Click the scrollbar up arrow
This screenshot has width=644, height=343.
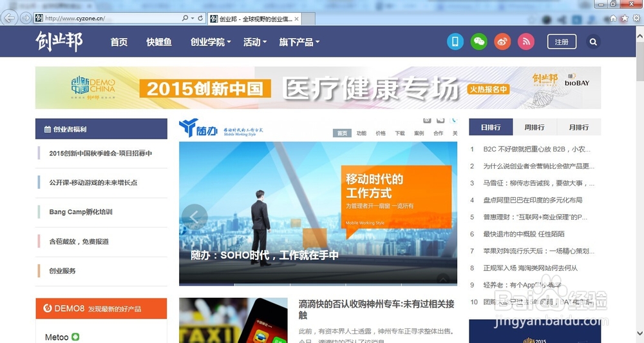[640, 36]
